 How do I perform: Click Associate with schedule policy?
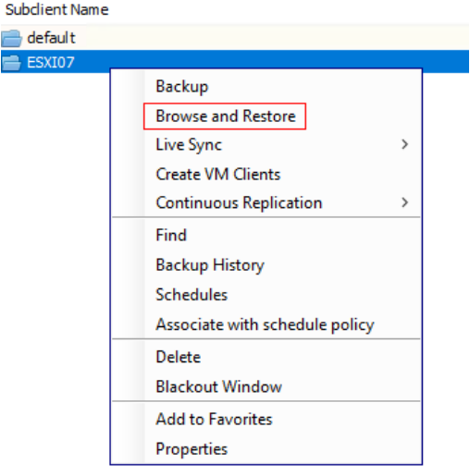click(x=265, y=324)
